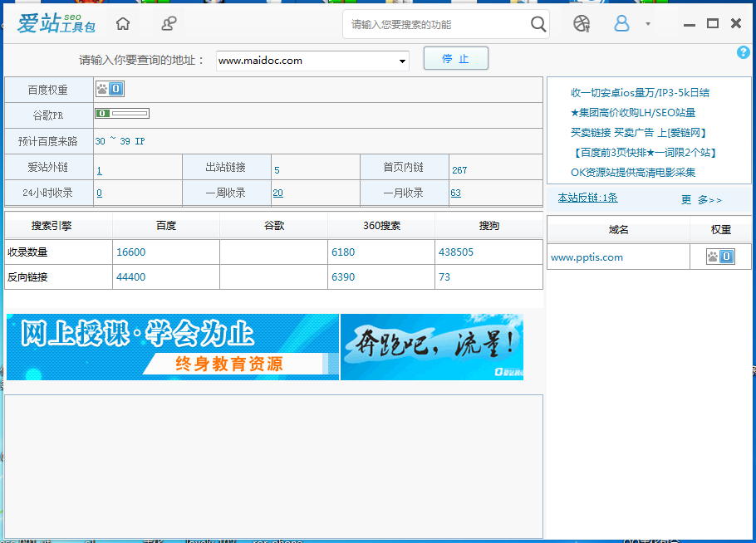Click the 权重 column header

pyautogui.click(x=721, y=230)
